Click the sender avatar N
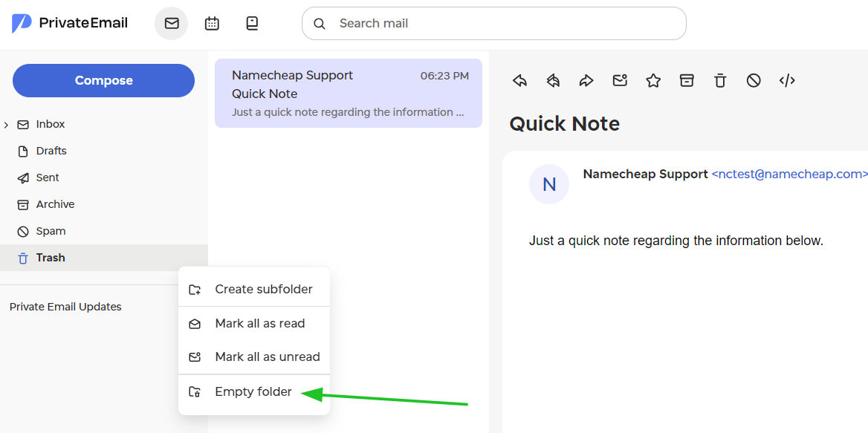Screen dimensions: 868x433 click(x=549, y=184)
